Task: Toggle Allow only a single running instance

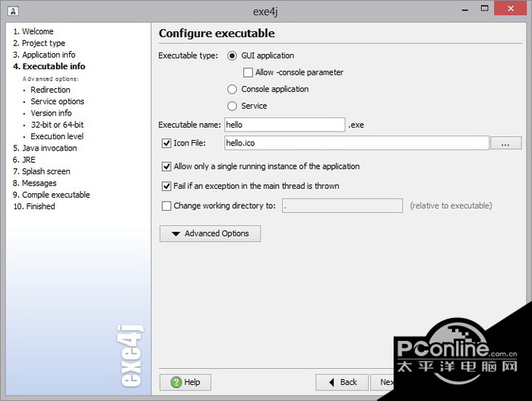Action: pos(166,167)
